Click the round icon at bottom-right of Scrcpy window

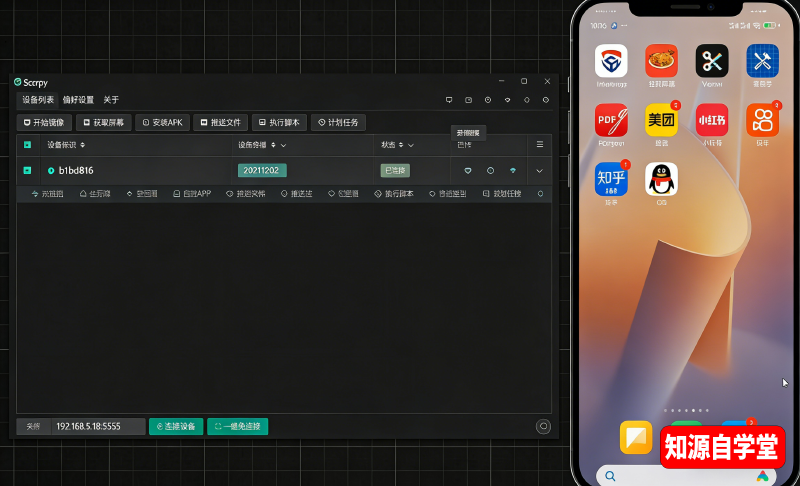[x=544, y=426]
